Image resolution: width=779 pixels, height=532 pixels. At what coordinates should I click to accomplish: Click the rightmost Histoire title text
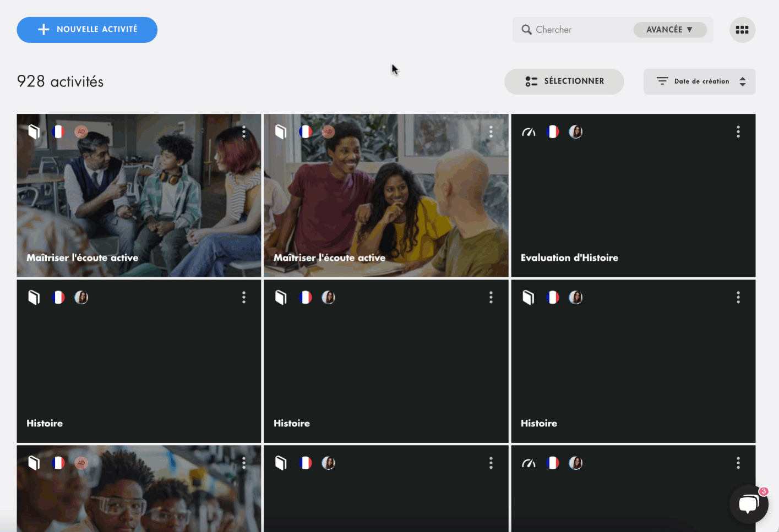[539, 423]
